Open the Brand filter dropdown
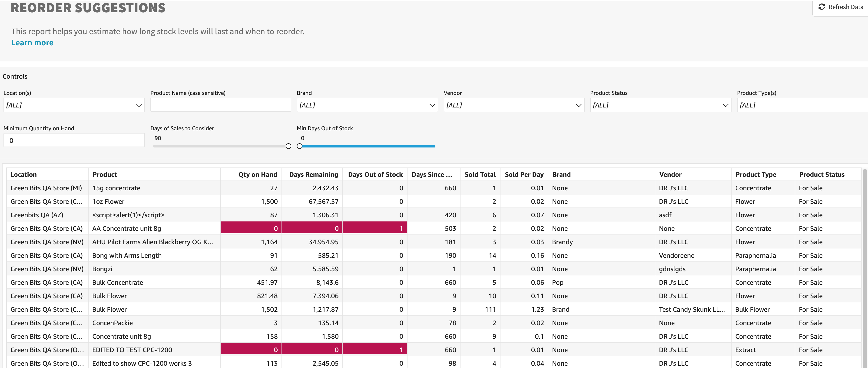 tap(367, 105)
